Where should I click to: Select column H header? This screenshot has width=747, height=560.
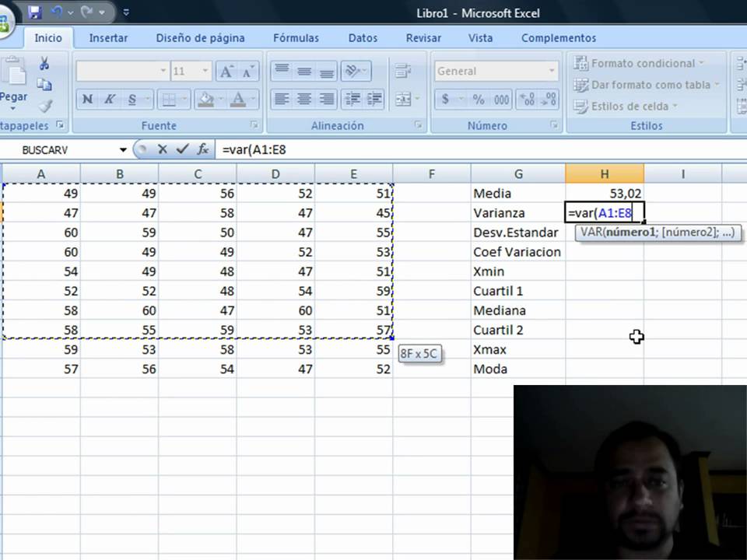[605, 173]
